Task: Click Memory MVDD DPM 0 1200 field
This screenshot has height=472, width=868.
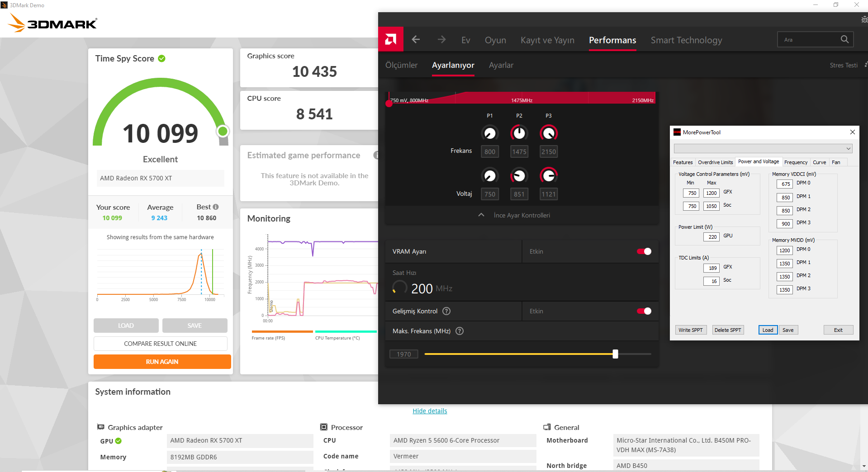Action: click(x=785, y=250)
